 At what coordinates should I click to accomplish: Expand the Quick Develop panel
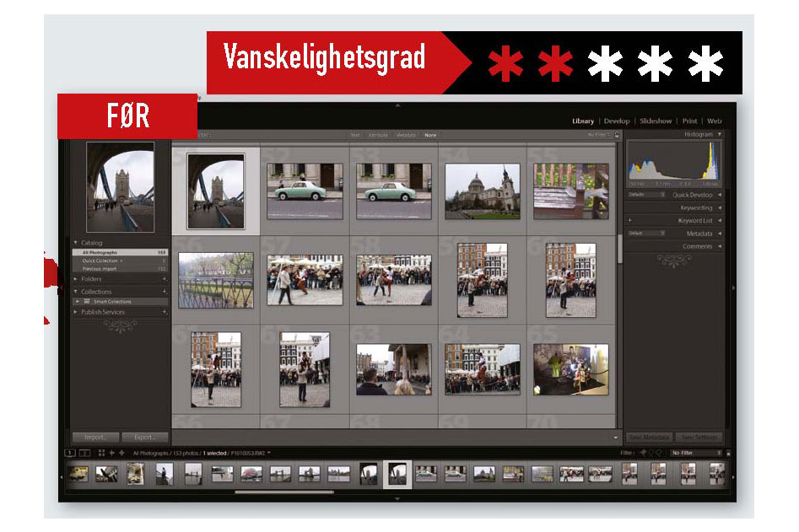719,195
